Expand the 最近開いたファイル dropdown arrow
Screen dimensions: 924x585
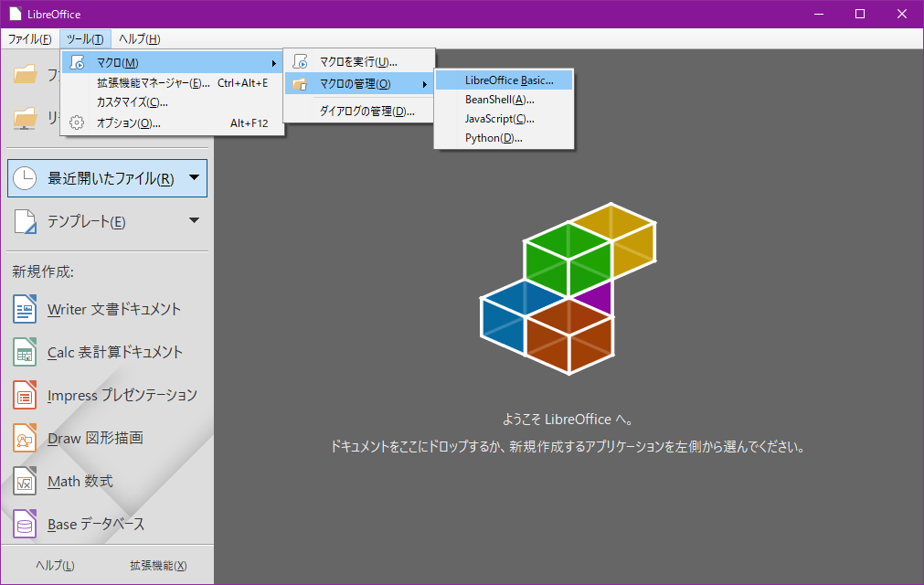click(x=194, y=177)
